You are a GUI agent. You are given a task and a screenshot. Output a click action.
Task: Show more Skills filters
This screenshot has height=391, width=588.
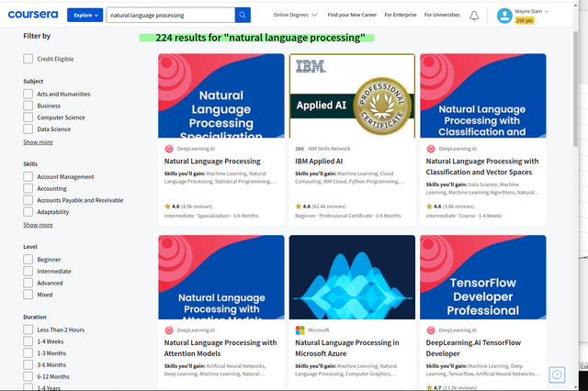38,225
